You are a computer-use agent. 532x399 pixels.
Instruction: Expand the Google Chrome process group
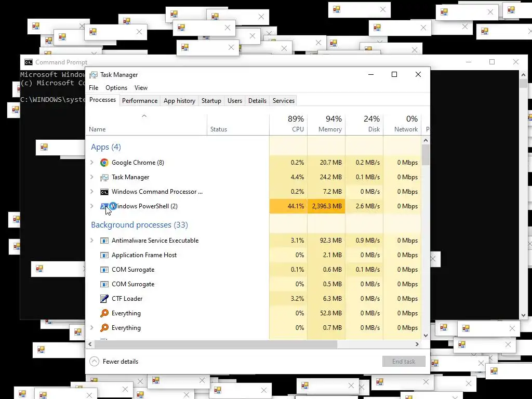pos(91,163)
